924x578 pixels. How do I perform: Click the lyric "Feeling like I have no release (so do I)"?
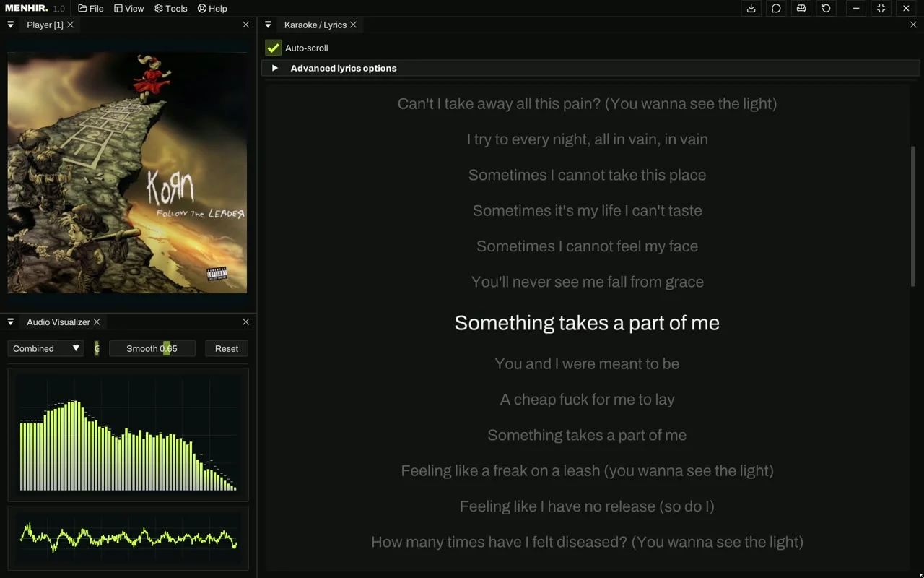(x=587, y=506)
